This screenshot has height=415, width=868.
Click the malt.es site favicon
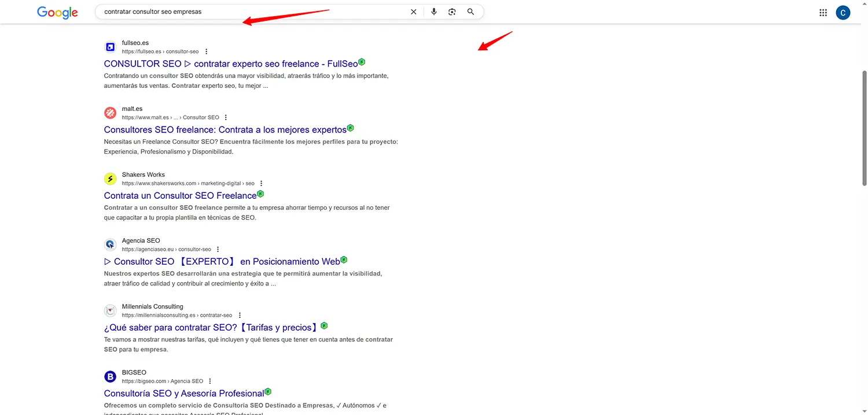tap(110, 113)
